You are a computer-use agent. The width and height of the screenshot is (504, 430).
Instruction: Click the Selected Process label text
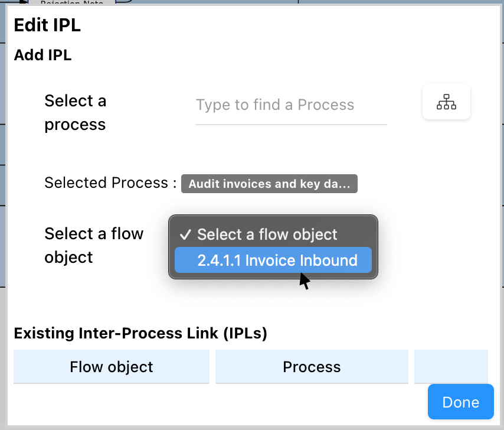tap(110, 183)
